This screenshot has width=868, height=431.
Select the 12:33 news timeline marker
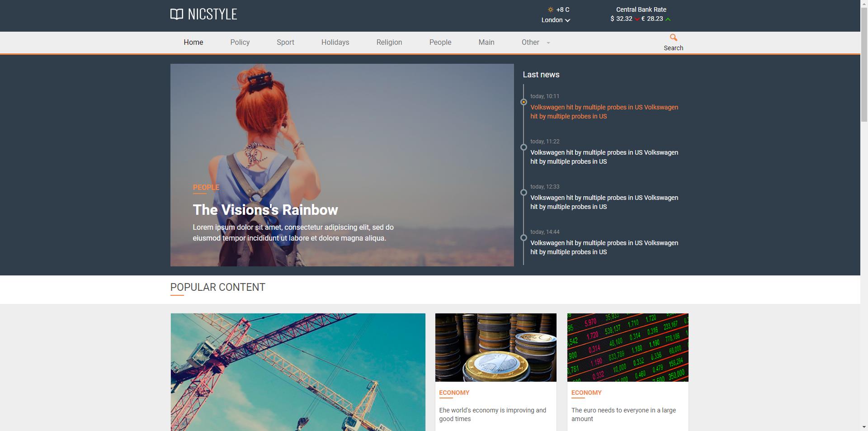point(524,193)
